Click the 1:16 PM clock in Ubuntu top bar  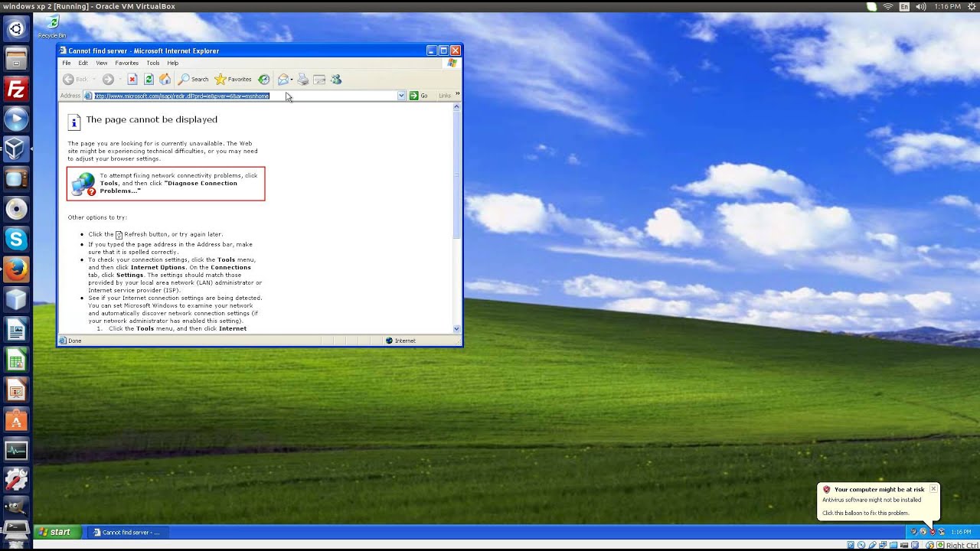click(x=948, y=6)
